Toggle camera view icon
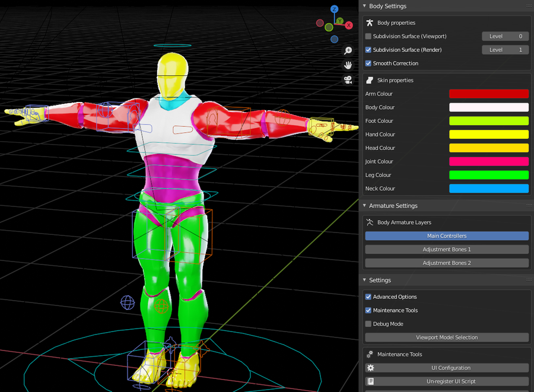This screenshot has height=392, width=534. 348,80
